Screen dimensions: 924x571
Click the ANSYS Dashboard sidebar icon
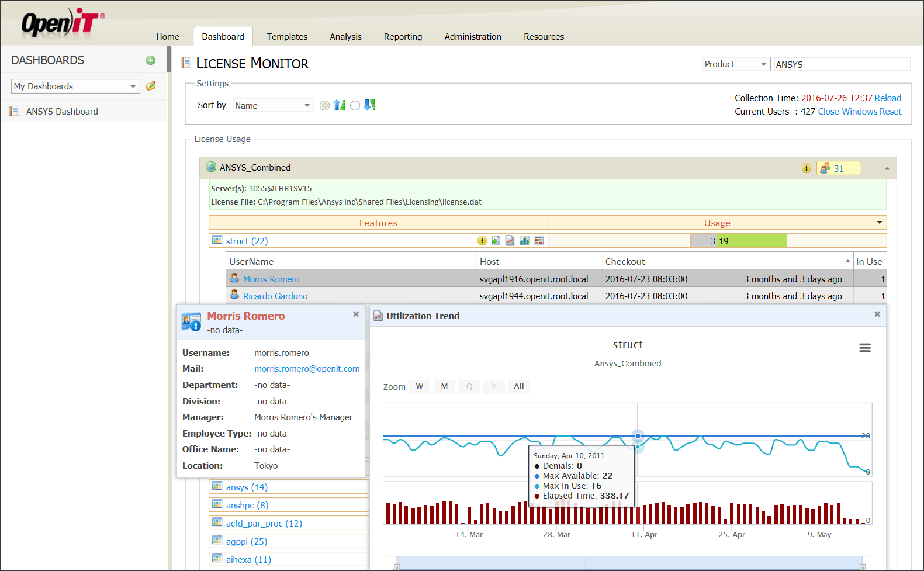tap(15, 111)
